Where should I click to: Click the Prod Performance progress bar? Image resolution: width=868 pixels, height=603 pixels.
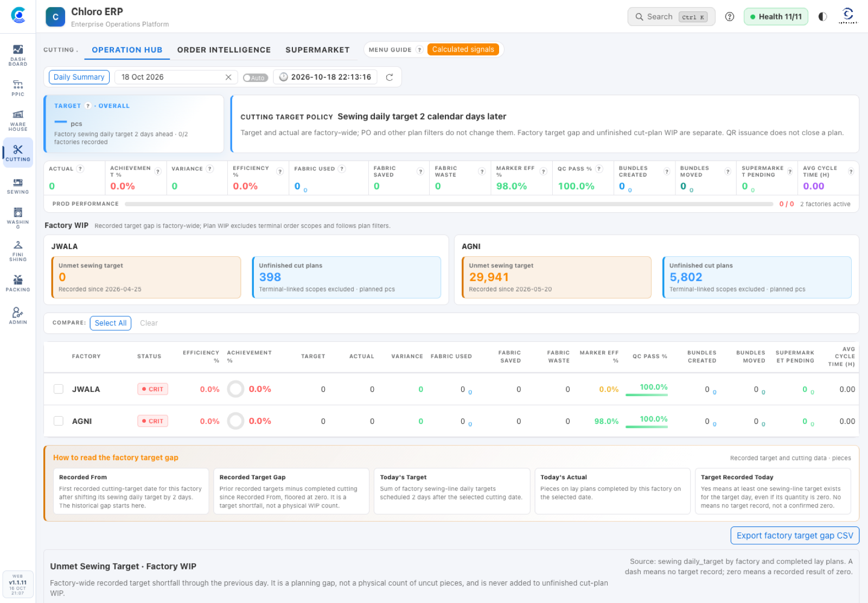[449, 204]
